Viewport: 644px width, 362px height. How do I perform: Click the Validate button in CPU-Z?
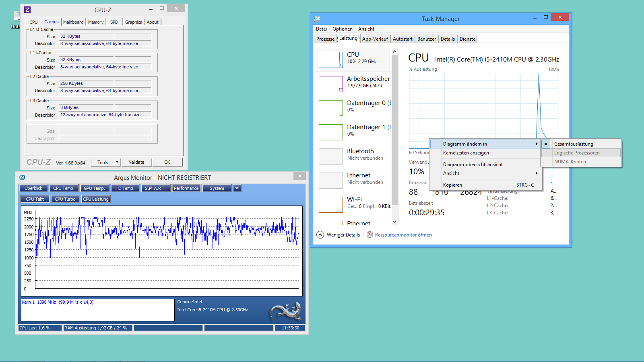[136, 162]
